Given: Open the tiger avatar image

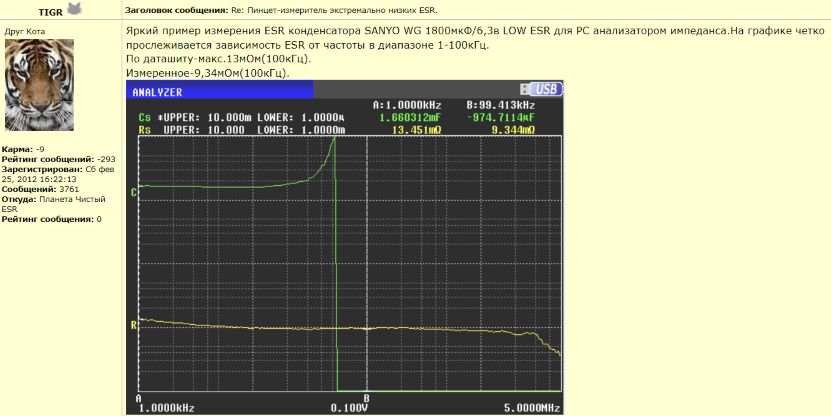Looking at the screenshot, I should click(x=39, y=85).
